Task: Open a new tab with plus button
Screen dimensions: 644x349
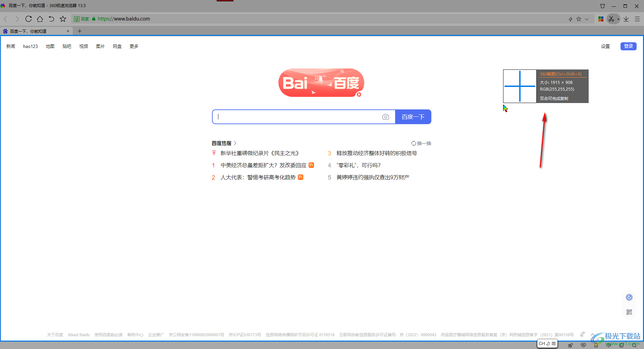Action: [x=79, y=31]
